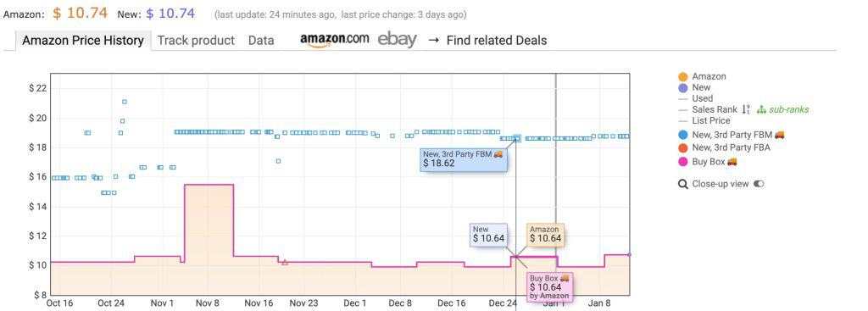
Task: Switch to the Track product tab
Action: point(196,41)
